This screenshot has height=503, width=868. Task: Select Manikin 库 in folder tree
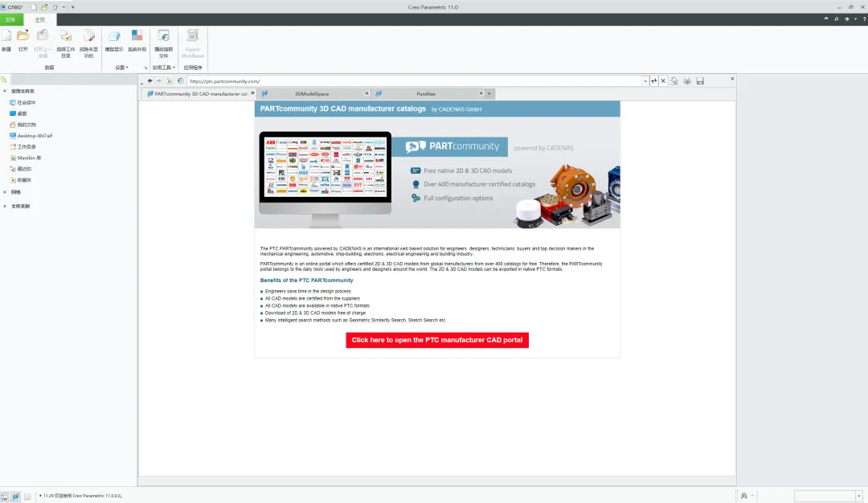click(x=25, y=157)
